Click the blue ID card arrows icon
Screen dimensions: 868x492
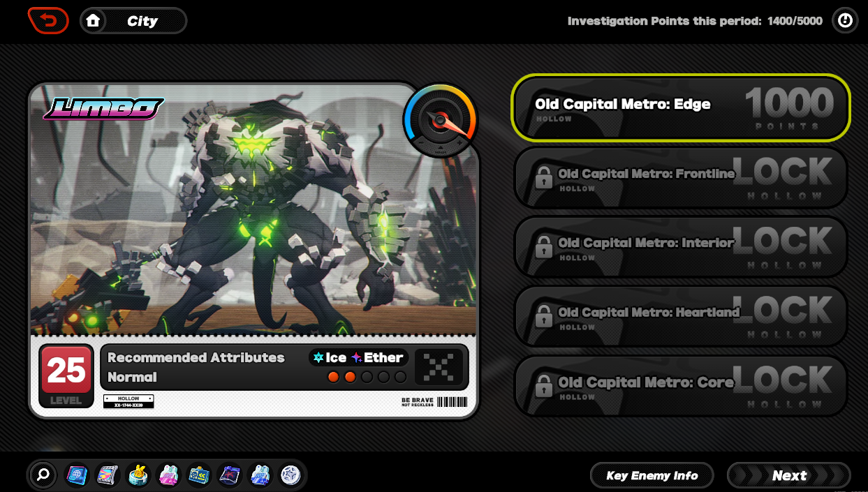point(199,475)
